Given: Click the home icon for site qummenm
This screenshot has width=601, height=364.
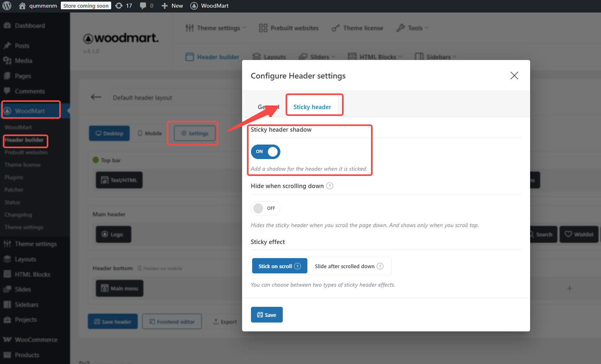Looking at the screenshot, I should [x=22, y=6].
